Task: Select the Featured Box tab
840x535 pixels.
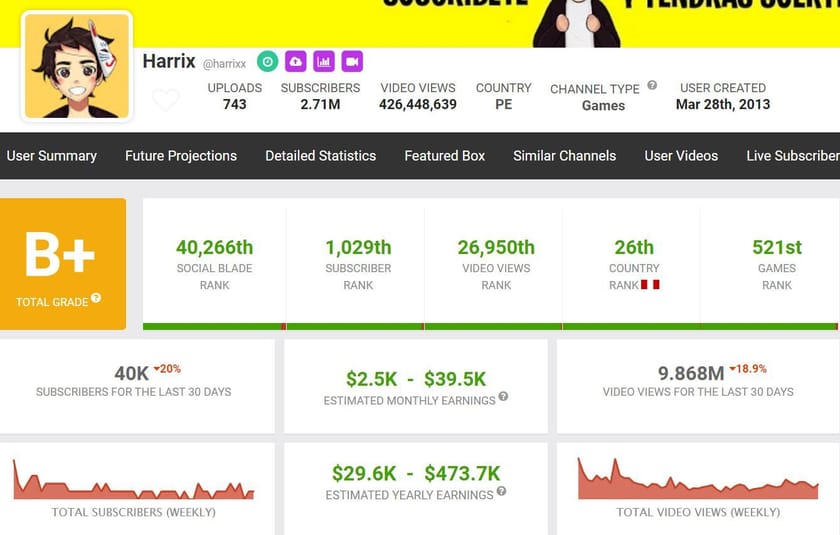Action: (x=444, y=156)
